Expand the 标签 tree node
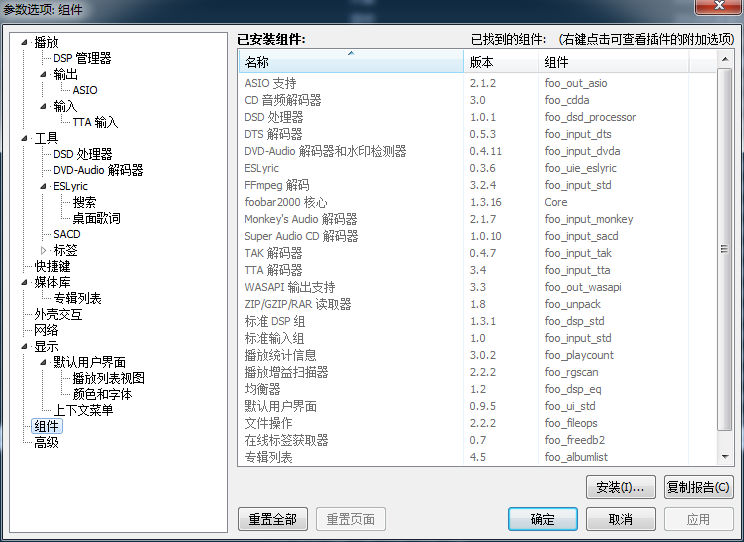Image resolution: width=744 pixels, height=542 pixels. [x=43, y=250]
